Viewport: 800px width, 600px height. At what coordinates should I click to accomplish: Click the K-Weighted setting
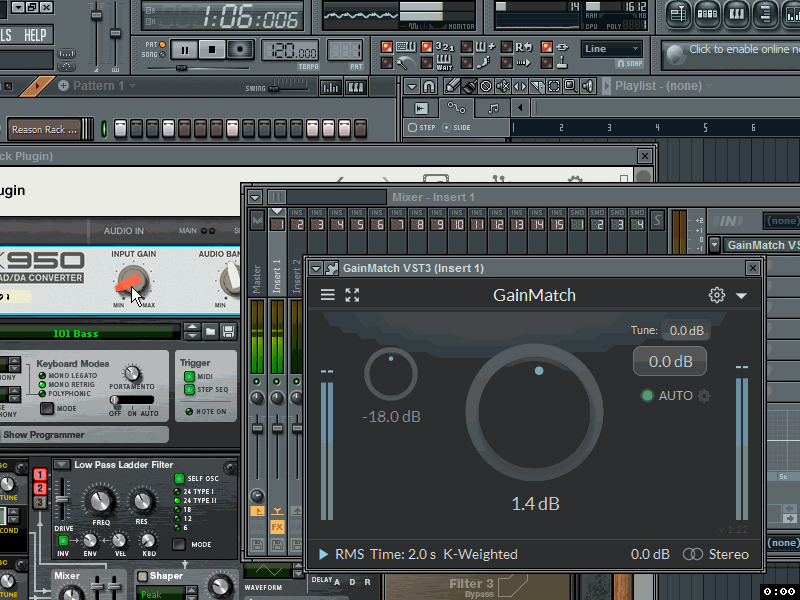click(x=480, y=554)
